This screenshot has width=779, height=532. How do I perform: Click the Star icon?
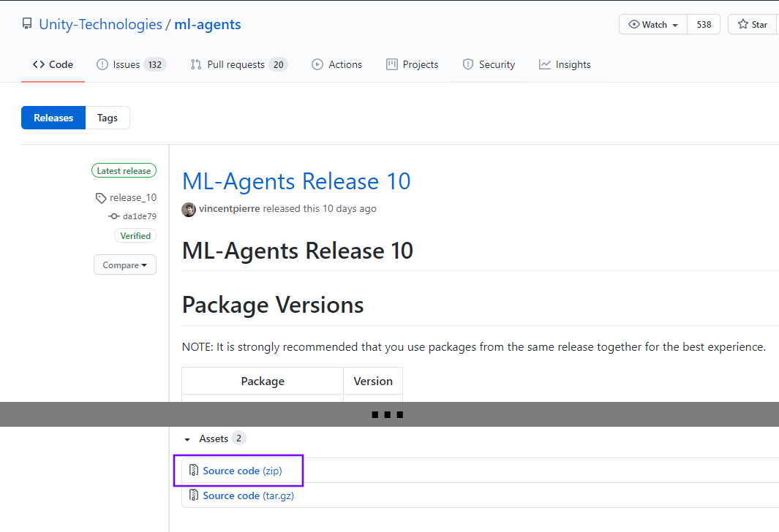[742, 24]
